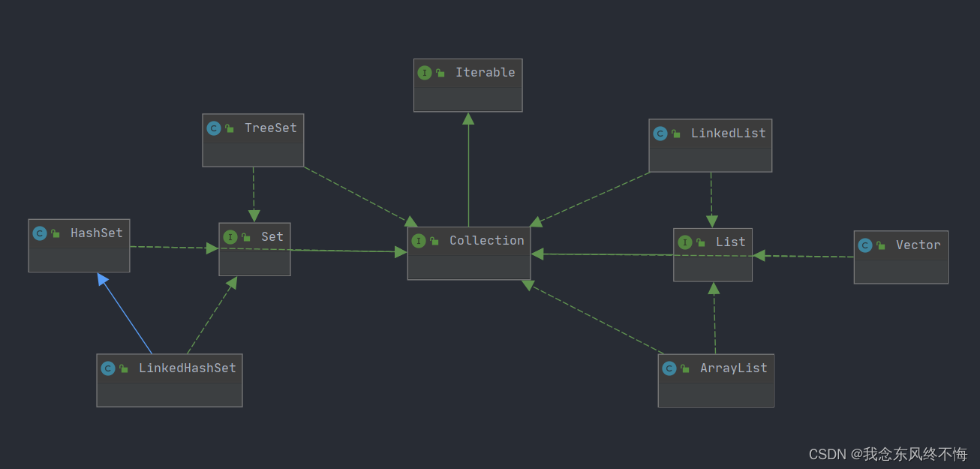The image size is (980, 469).
Task: Click the TreeSet node header
Action: (x=253, y=128)
